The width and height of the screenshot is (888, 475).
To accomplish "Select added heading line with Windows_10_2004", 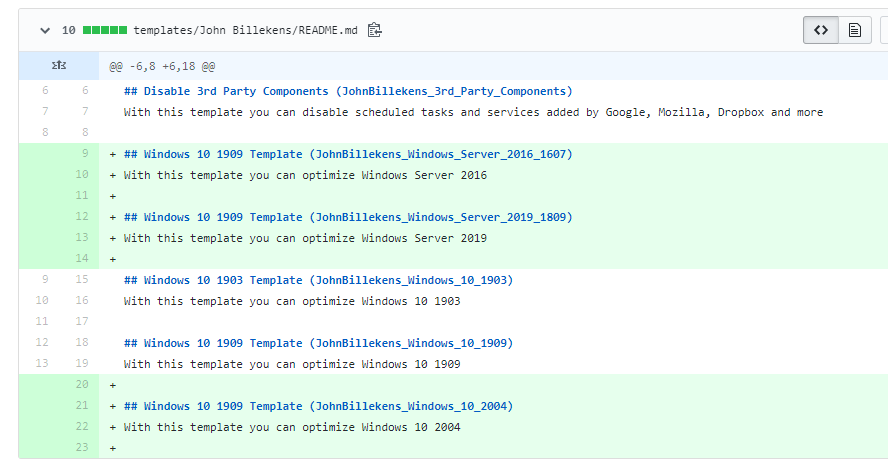I will [318, 406].
